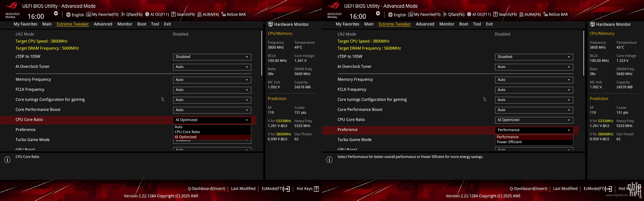Open AURA(F4) lighting in right screen
This screenshot has width=644, height=201.
coord(530,14)
